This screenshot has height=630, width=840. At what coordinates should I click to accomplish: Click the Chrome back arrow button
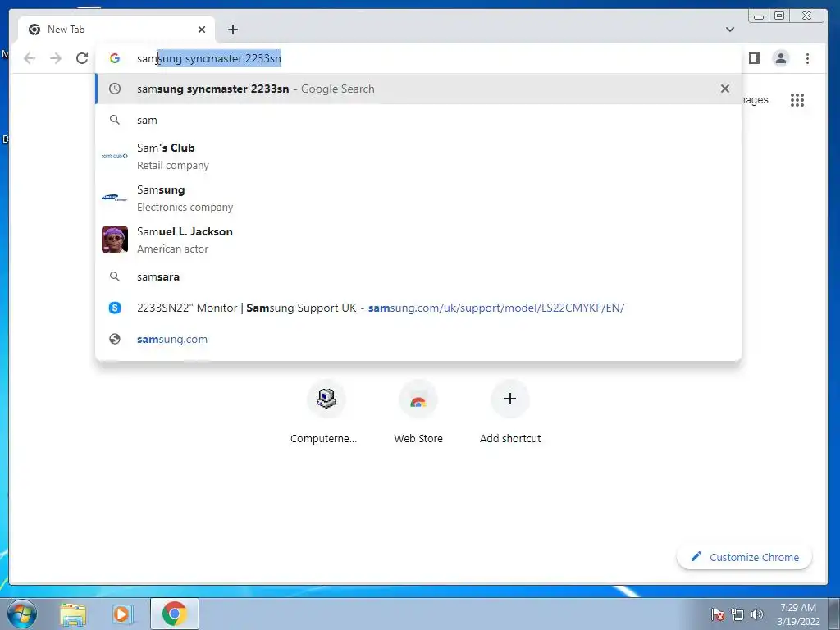[30, 58]
